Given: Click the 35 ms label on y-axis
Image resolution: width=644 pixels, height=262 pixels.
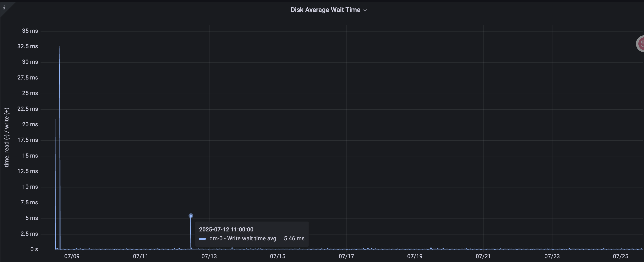Looking at the screenshot, I should point(30,31).
